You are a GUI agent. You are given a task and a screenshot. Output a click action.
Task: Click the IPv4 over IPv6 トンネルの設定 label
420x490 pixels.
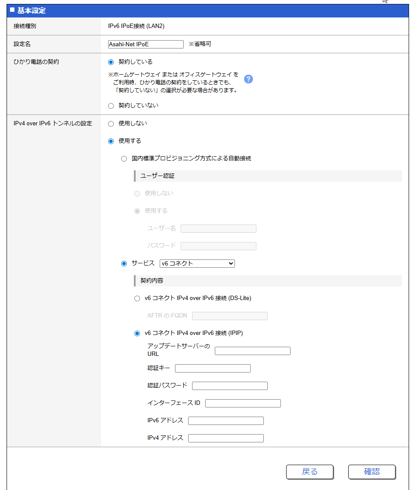53,123
